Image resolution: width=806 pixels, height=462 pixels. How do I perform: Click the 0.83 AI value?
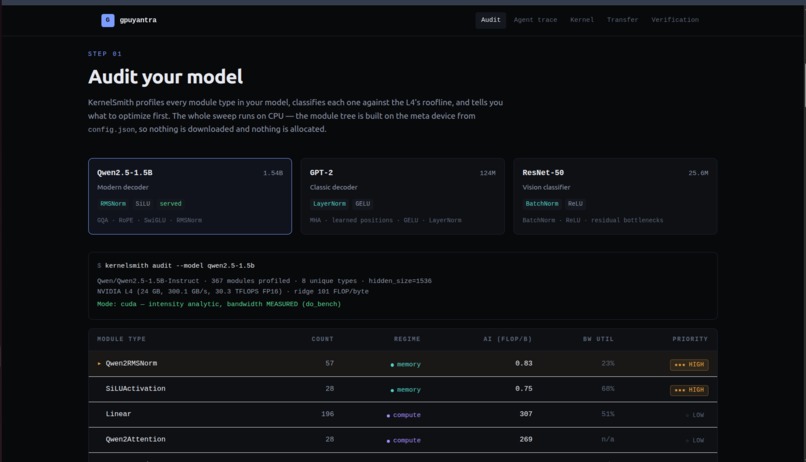tap(524, 363)
